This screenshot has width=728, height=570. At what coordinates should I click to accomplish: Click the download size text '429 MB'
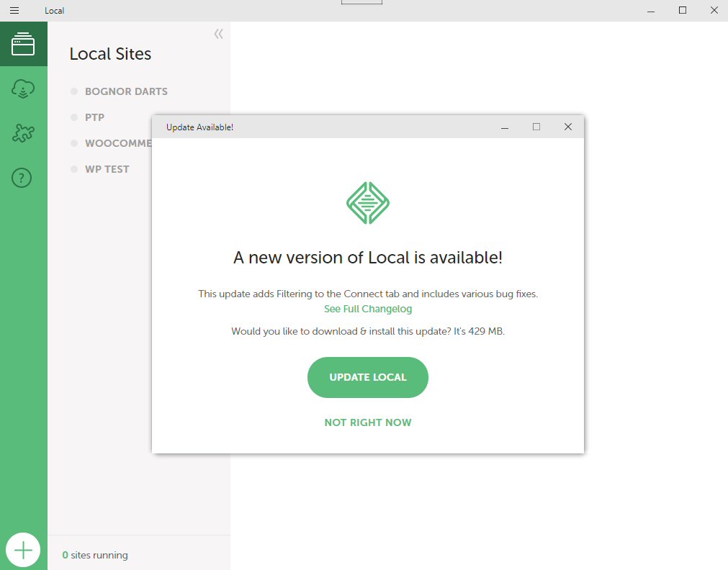[x=485, y=331]
